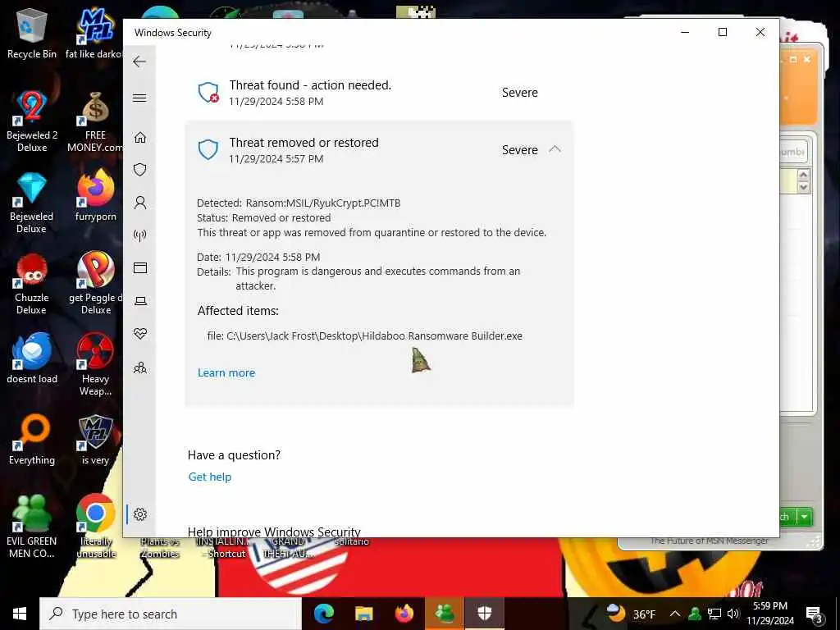This screenshot has height=630, width=840.
Task: Select the Bejeweled 2 Deluxe desktop shortcut
Action: [32, 121]
